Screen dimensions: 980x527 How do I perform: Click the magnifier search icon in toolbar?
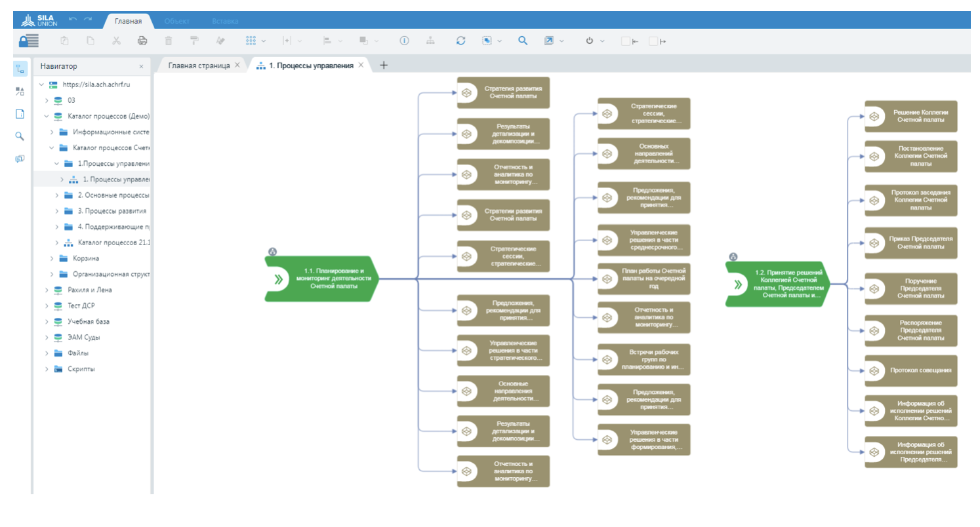point(523,41)
